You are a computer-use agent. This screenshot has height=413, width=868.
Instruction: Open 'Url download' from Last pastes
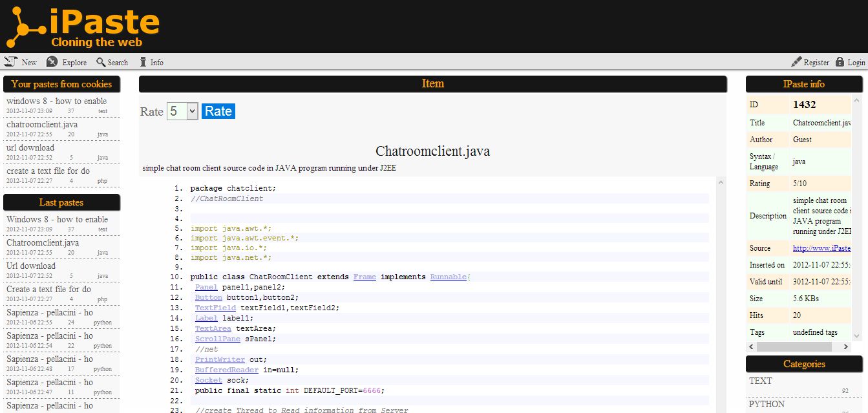click(32, 266)
